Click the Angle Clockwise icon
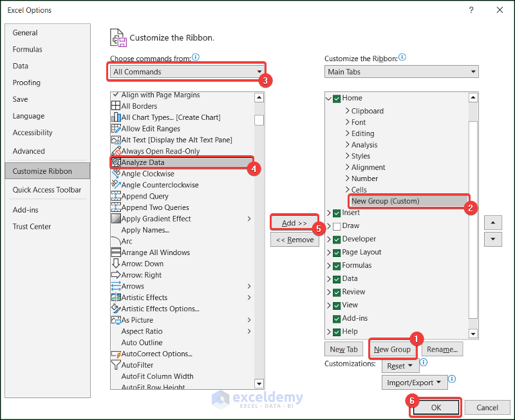The height and width of the screenshot is (420, 515). click(x=116, y=173)
